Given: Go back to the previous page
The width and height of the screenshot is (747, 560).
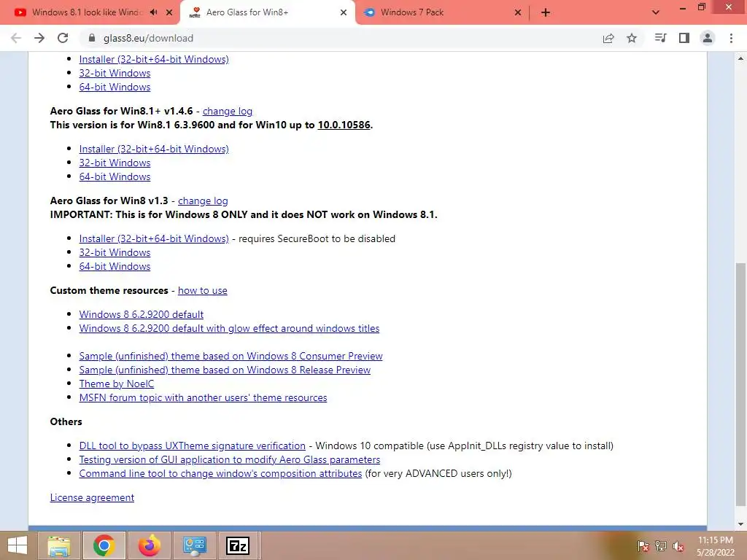Looking at the screenshot, I should pyautogui.click(x=16, y=38).
